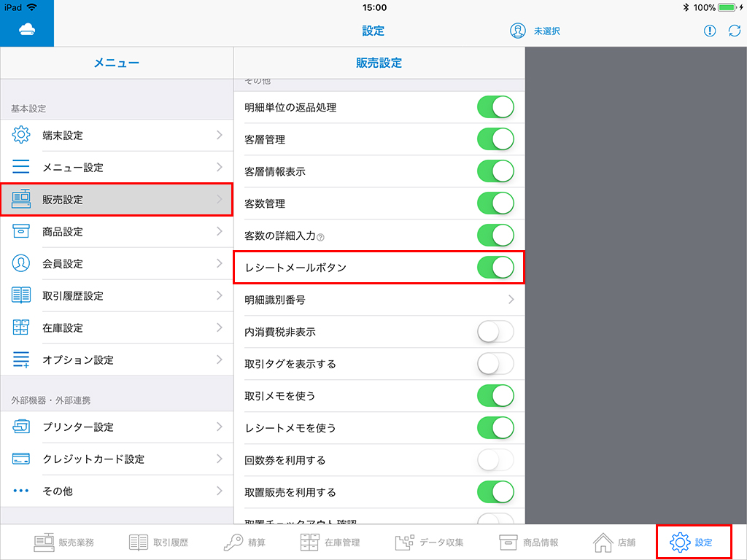The image size is (747, 560).
Task: Switch to the 販売業務 tab
Action: pos(64,542)
